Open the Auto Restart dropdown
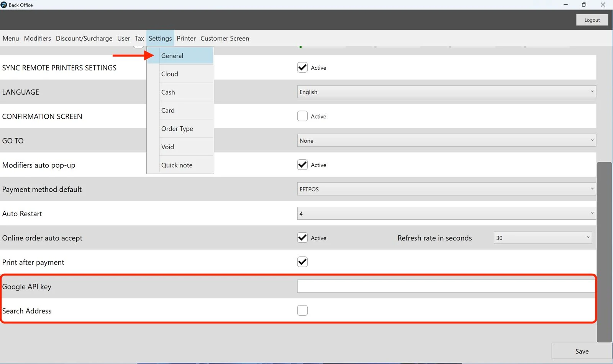The height and width of the screenshot is (364, 613). click(446, 213)
